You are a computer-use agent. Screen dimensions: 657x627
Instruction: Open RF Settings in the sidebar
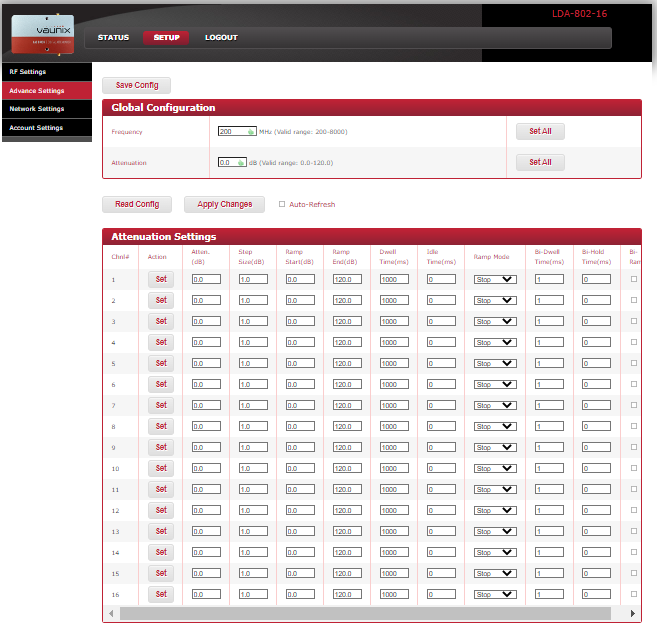click(x=28, y=72)
